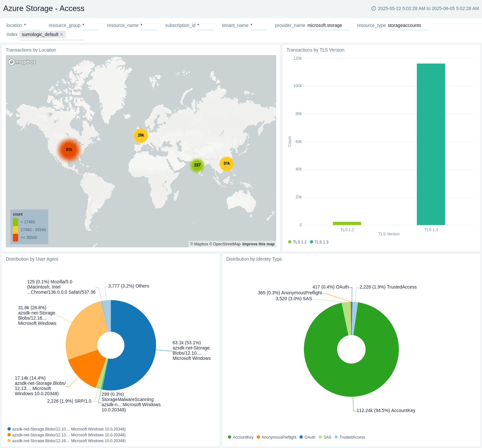The width and height of the screenshot is (482, 448).
Task: Click the TLS 1.3 bar in the chart
Action: pyautogui.click(x=431, y=144)
